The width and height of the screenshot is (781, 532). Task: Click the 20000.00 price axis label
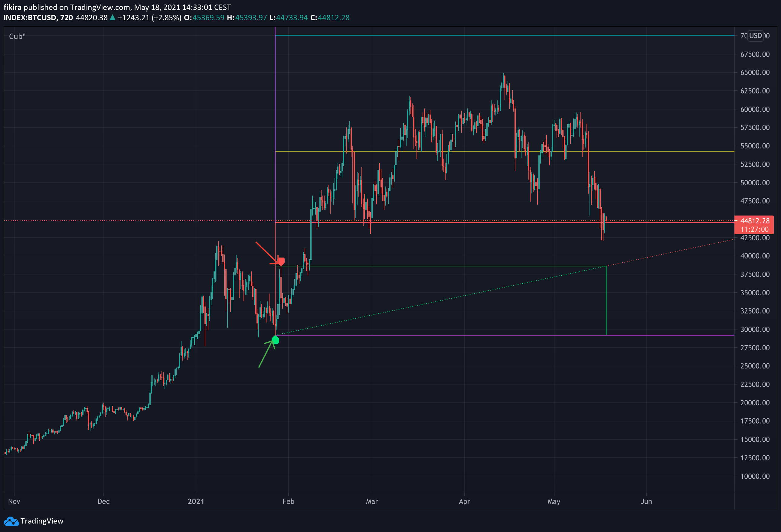755,403
